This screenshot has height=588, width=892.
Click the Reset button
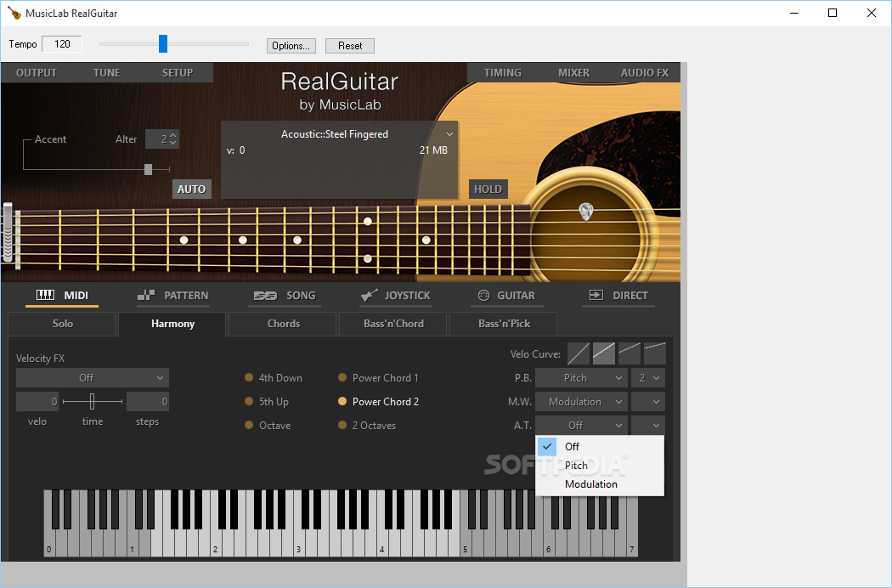click(x=350, y=46)
